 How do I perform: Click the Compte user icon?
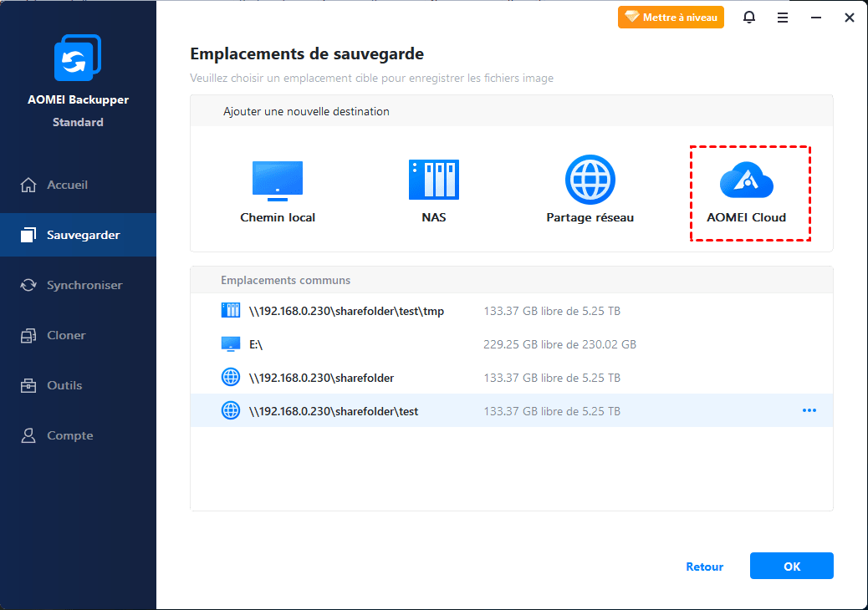pyautogui.click(x=28, y=435)
